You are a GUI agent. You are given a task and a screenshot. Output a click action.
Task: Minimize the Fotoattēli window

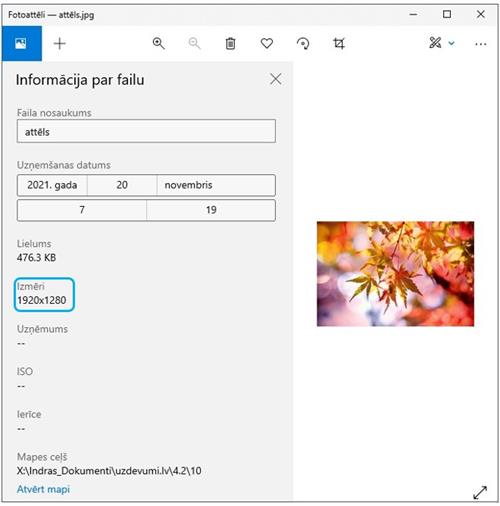point(413,14)
